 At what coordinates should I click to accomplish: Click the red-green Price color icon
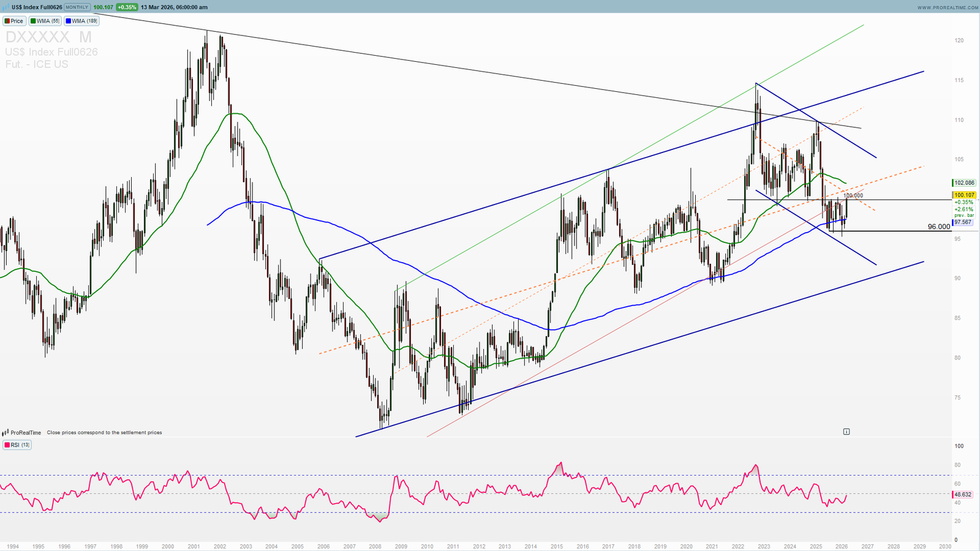coord(7,21)
